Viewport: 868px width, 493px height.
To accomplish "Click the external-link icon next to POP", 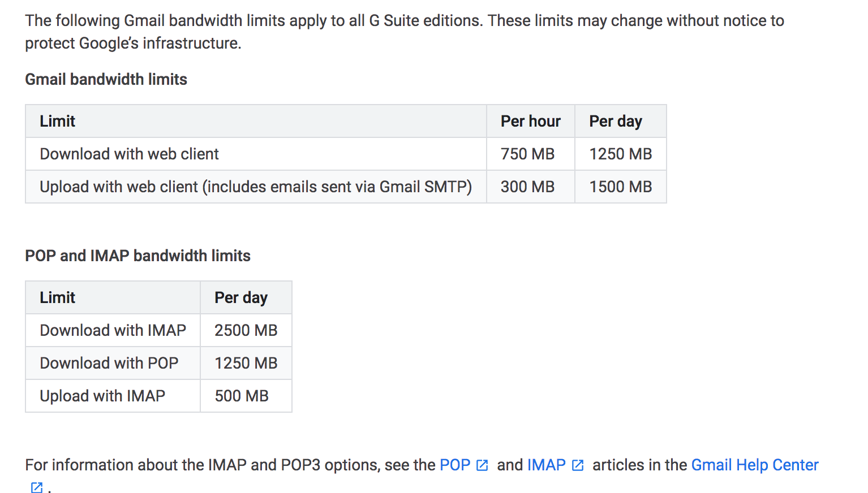I will (x=482, y=465).
